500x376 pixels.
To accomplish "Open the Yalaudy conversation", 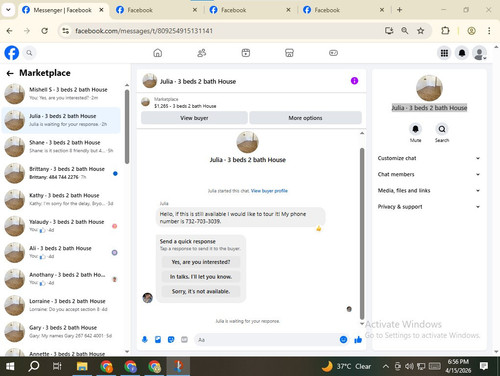I will pos(61,226).
